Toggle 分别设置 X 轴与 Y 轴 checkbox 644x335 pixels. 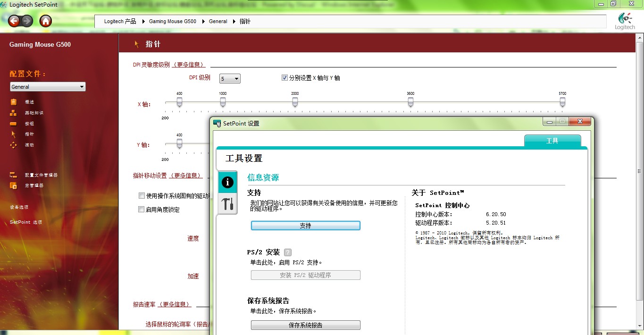coord(284,78)
